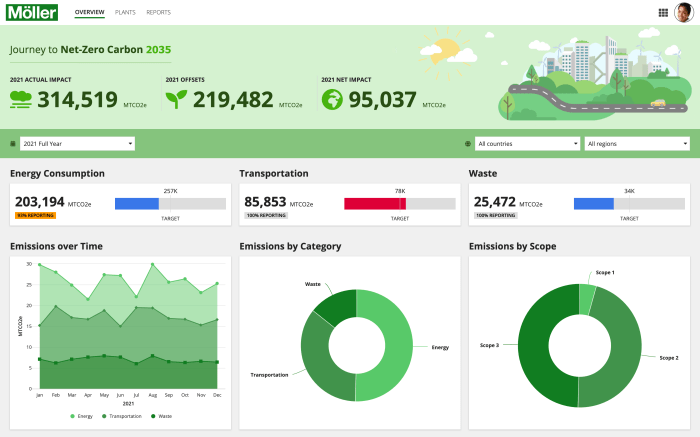Click the Scope 2 chart label

point(669,358)
